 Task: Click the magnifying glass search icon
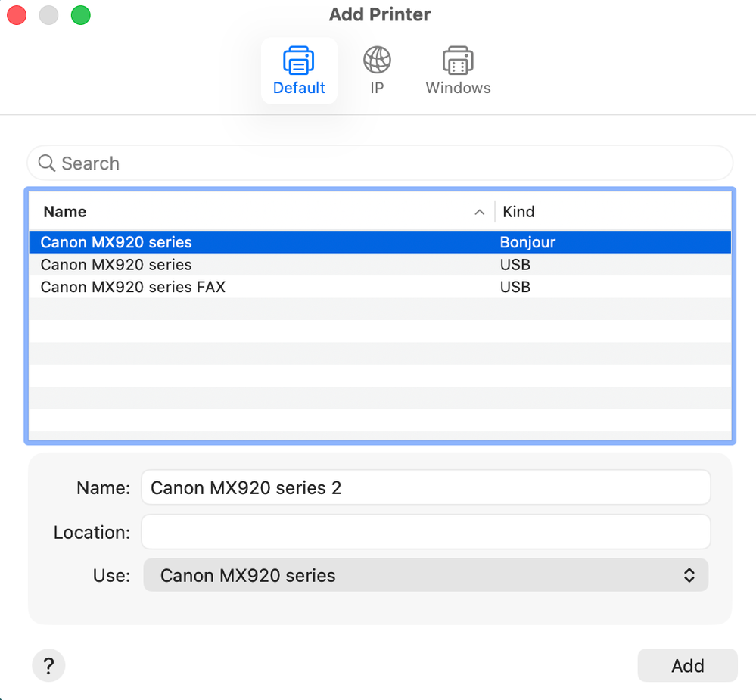[x=47, y=163]
